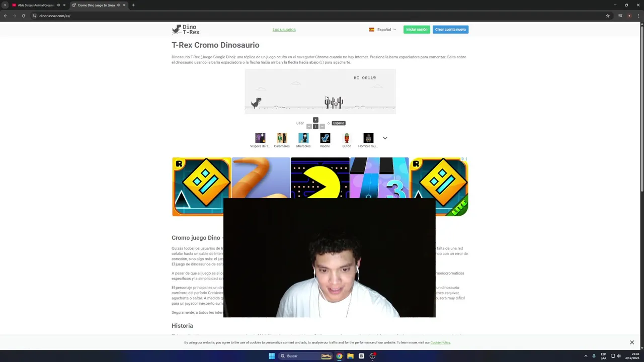Select the Calamares skin icon
The height and width of the screenshot is (362, 644).
(282, 138)
